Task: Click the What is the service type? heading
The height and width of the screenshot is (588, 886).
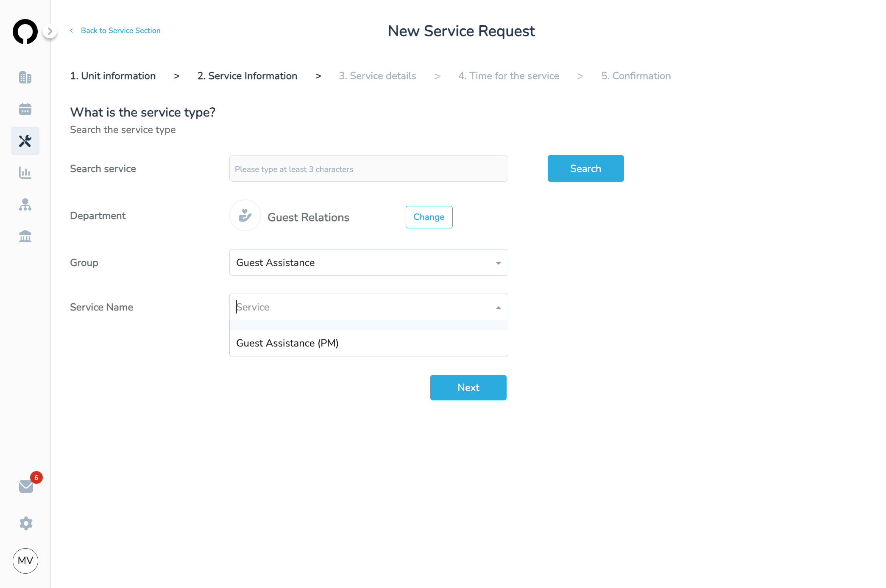Action: point(143,112)
